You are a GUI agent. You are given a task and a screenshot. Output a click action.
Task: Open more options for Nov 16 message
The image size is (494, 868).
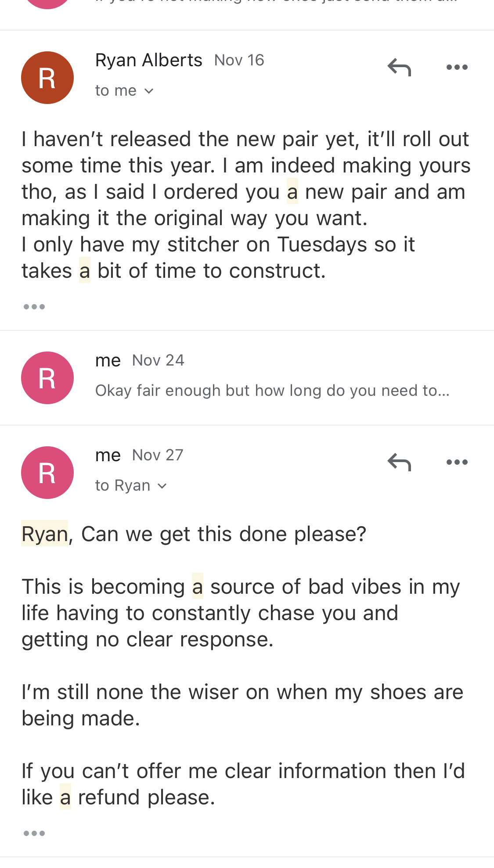pyautogui.click(x=457, y=67)
